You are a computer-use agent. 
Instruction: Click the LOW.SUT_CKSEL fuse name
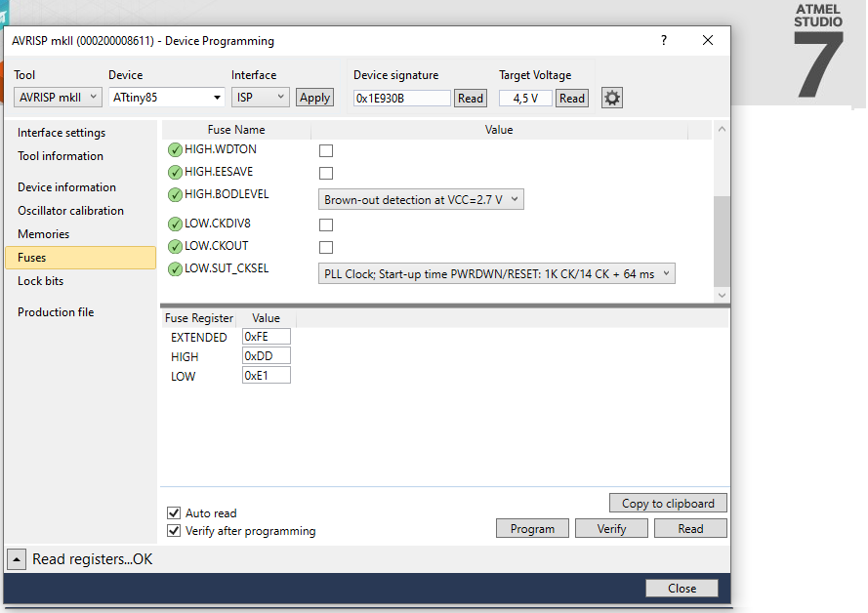pos(227,268)
